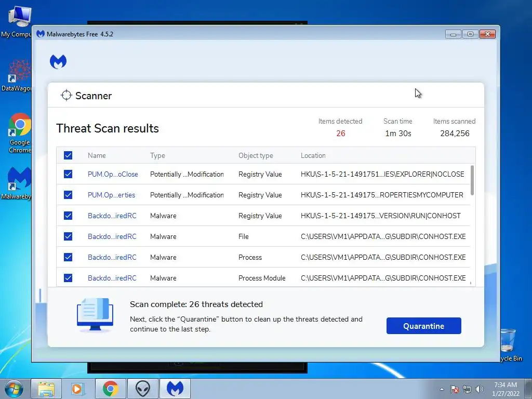
Task: Open the alien head app in the taskbar
Action: pyautogui.click(x=142, y=389)
